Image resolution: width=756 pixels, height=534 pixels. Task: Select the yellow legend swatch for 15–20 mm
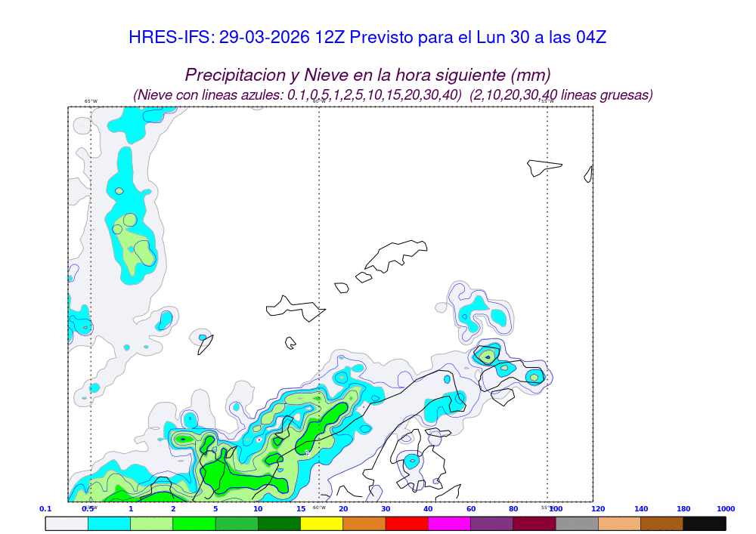tap(322, 523)
